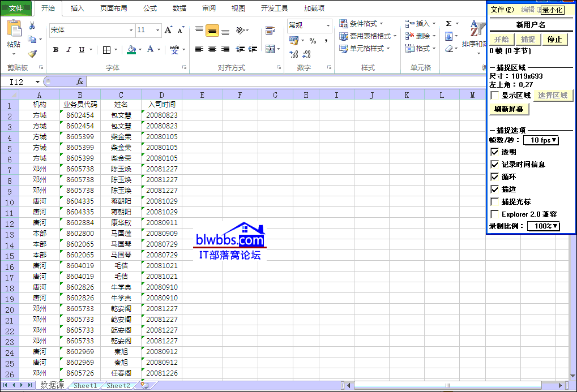Open the 10 fps frame rate dropdown
The width and height of the screenshot is (577, 392).
[541, 140]
